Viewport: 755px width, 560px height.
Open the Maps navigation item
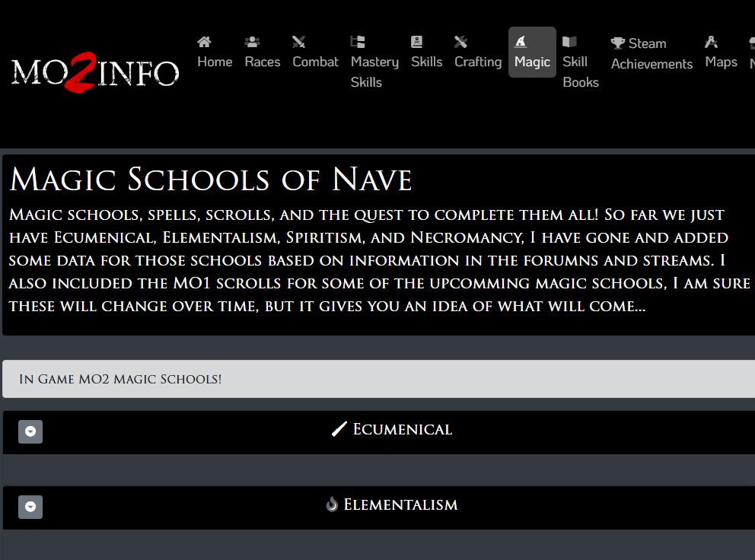tap(721, 52)
